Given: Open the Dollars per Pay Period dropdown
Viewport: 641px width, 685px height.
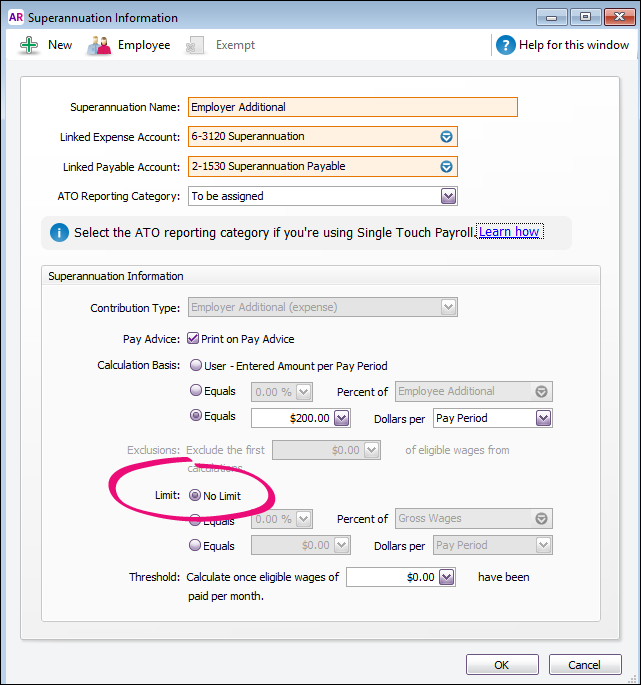Looking at the screenshot, I should (543, 418).
